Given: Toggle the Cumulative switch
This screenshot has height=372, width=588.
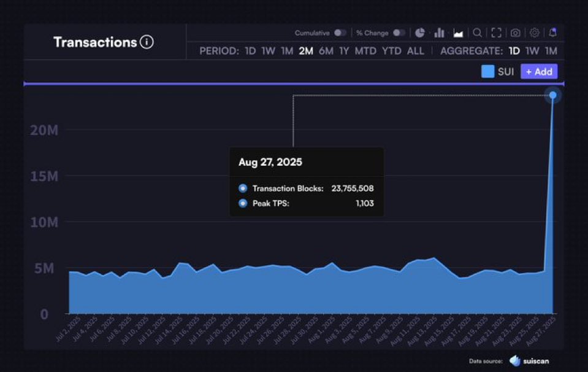Looking at the screenshot, I should click(340, 33).
